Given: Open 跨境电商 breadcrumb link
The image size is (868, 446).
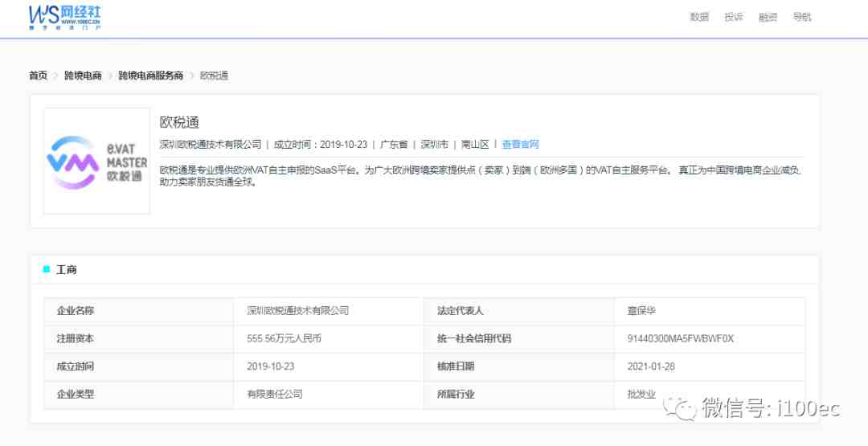Looking at the screenshot, I should pos(83,76).
